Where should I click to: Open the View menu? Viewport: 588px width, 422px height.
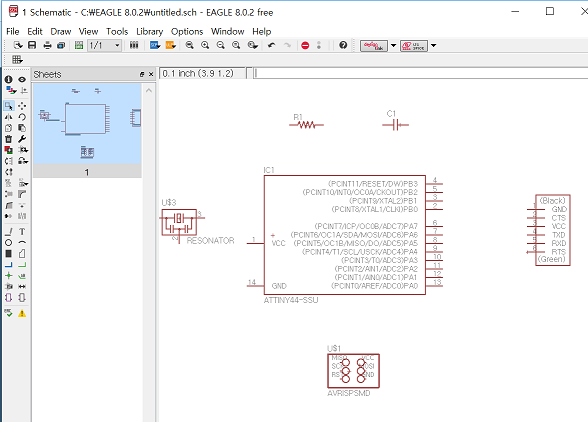click(88, 32)
